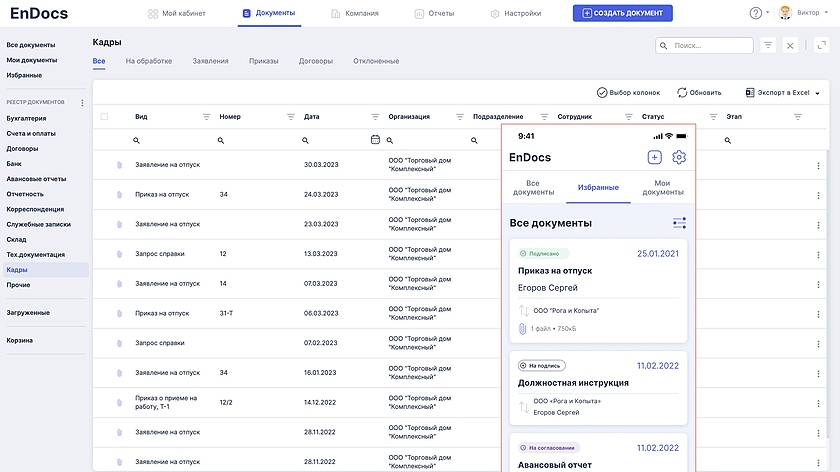Open settings gear in mobile EnDocs panel
This screenshot has height=472, width=840.
(679, 157)
